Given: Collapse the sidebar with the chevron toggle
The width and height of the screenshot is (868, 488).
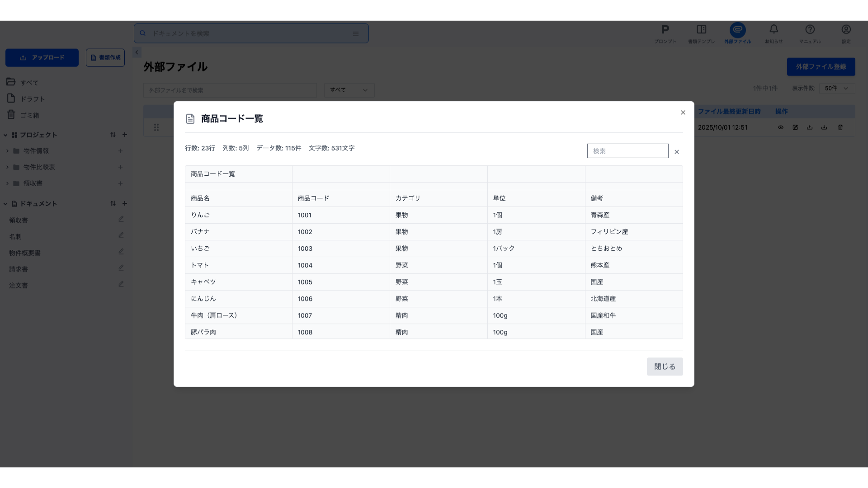Looking at the screenshot, I should pos(137,52).
